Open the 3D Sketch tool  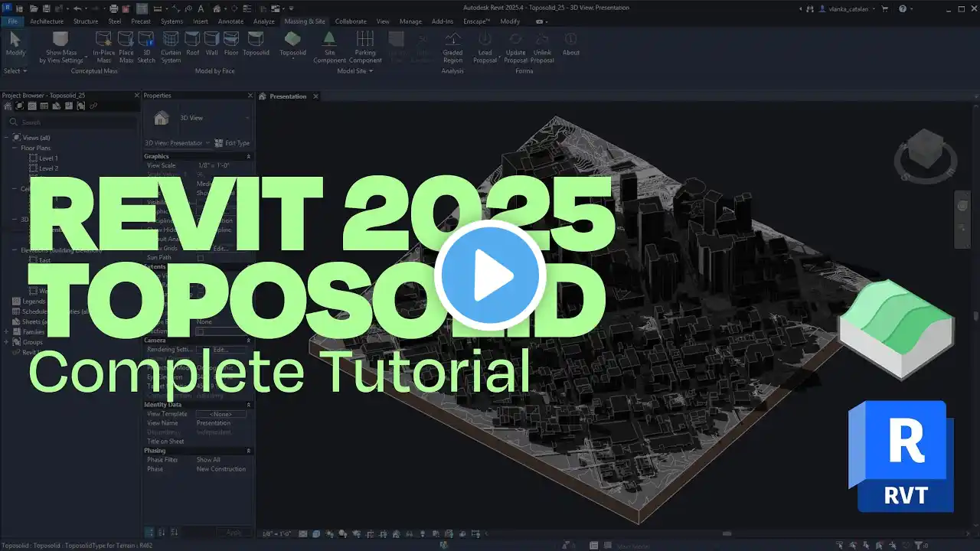146,47
